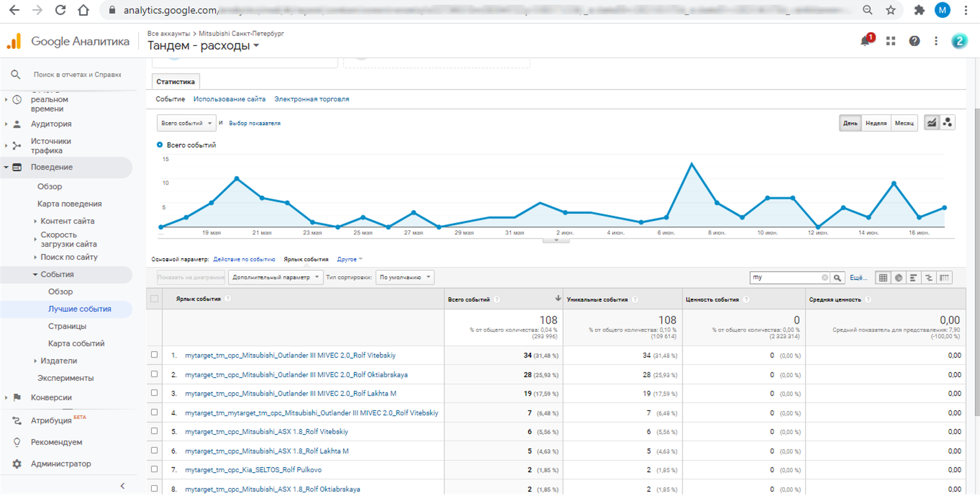Open the browser profile avatar M
Image resolution: width=980 pixels, height=498 pixels.
(943, 10)
